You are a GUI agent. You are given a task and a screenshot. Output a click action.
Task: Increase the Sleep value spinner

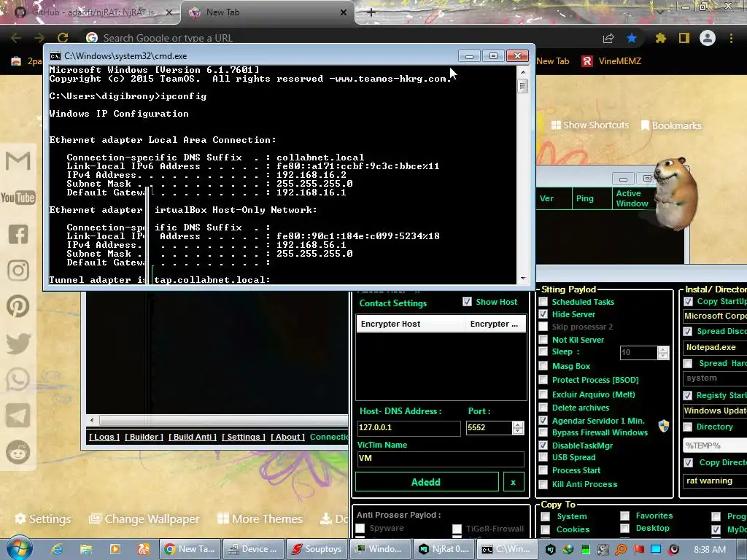click(x=662, y=349)
